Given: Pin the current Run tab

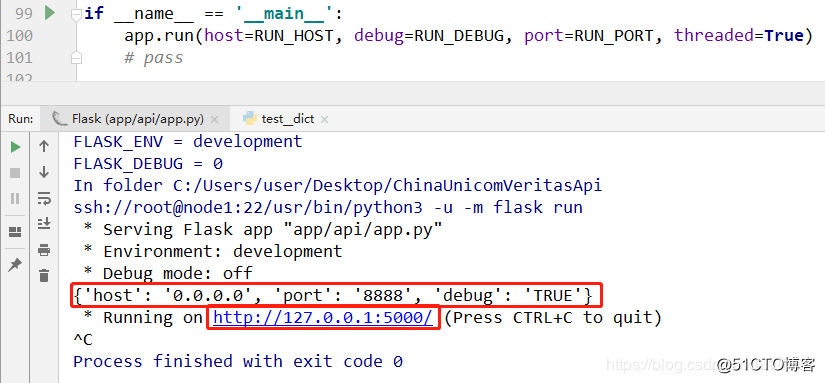Looking at the screenshot, I should coord(15,265).
